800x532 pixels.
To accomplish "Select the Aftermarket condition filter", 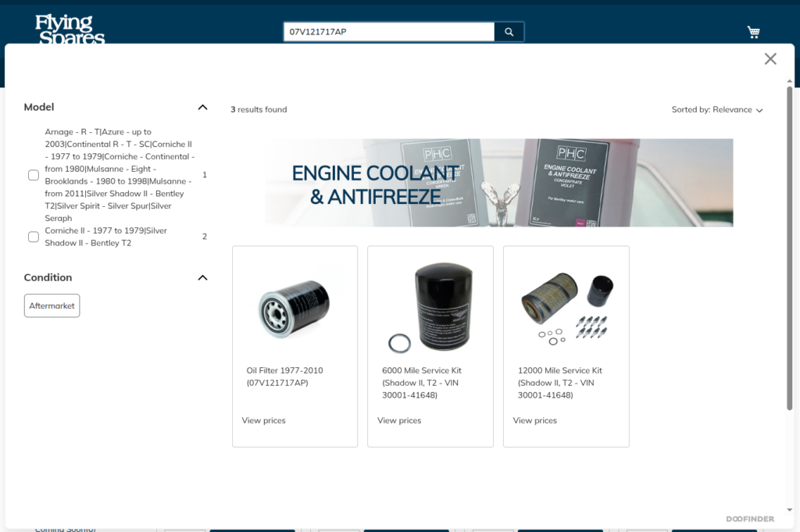I will (x=52, y=305).
